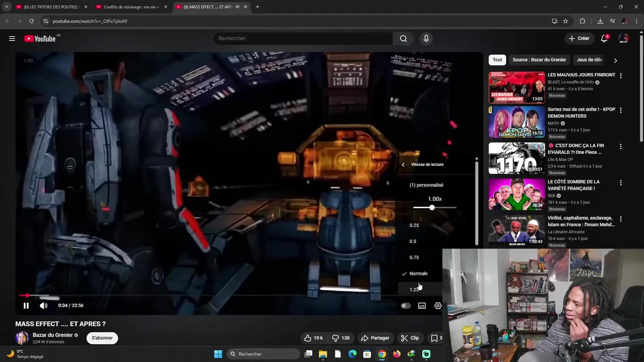
Task: Open LE CÔTÉ SOMBRE DE LA VARIÉTÉ FRANÇAISE title
Action: 574,185
